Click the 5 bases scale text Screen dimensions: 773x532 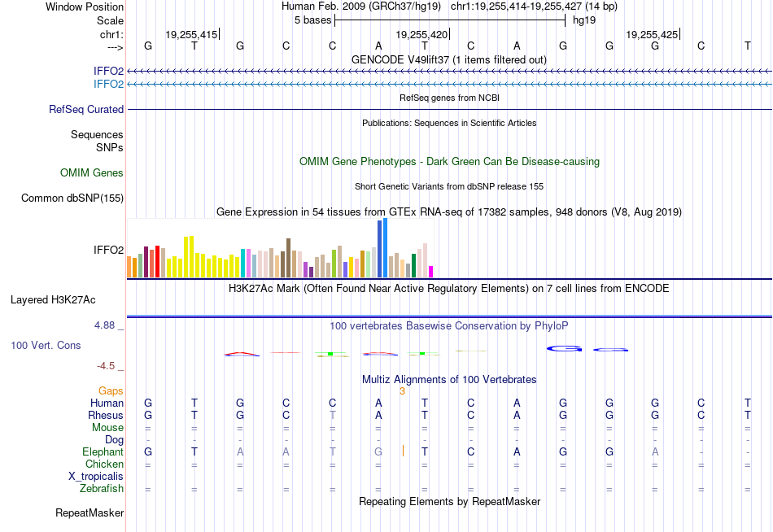pyautogui.click(x=313, y=20)
